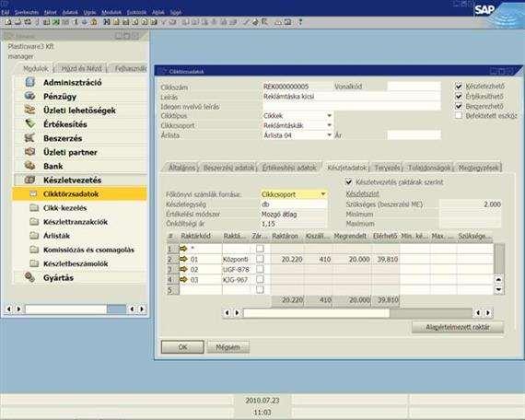Open the Pénzügy module
Image resolution: width=525 pixels, height=420 pixels.
coord(80,97)
